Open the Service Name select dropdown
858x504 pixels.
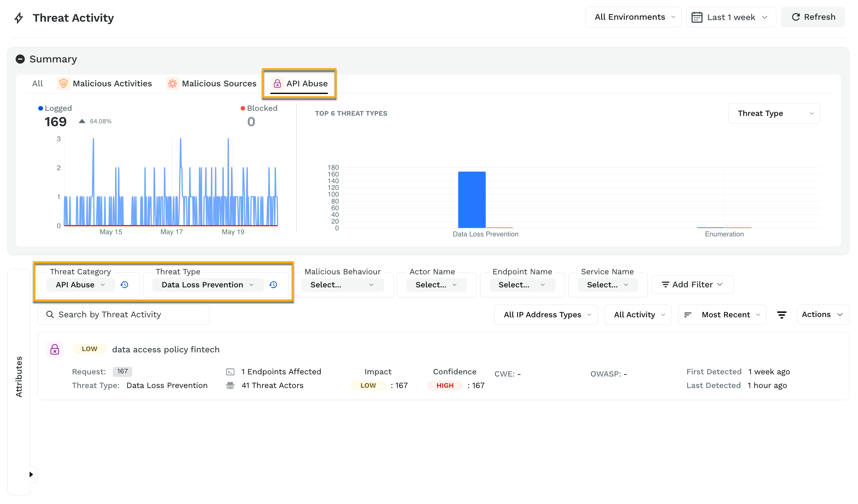pos(608,285)
